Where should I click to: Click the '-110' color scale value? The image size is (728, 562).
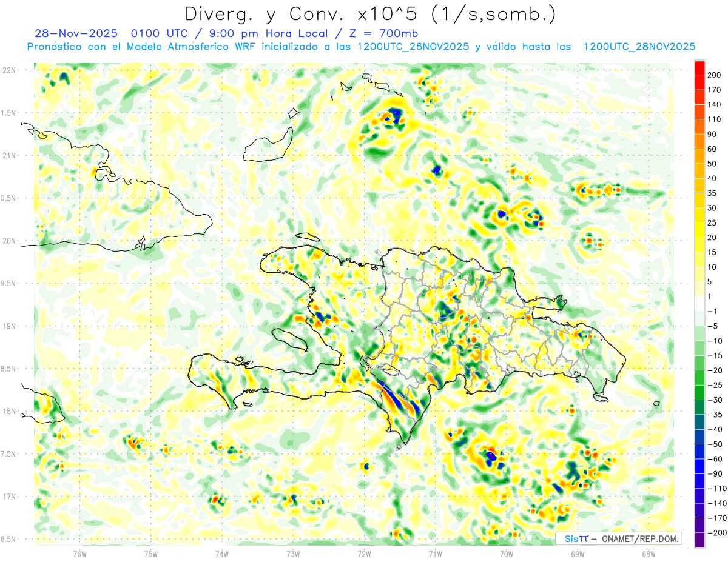click(718, 489)
